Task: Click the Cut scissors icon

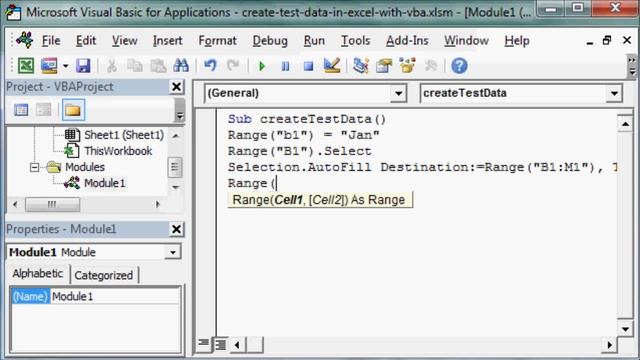Action: pyautogui.click(x=111, y=66)
